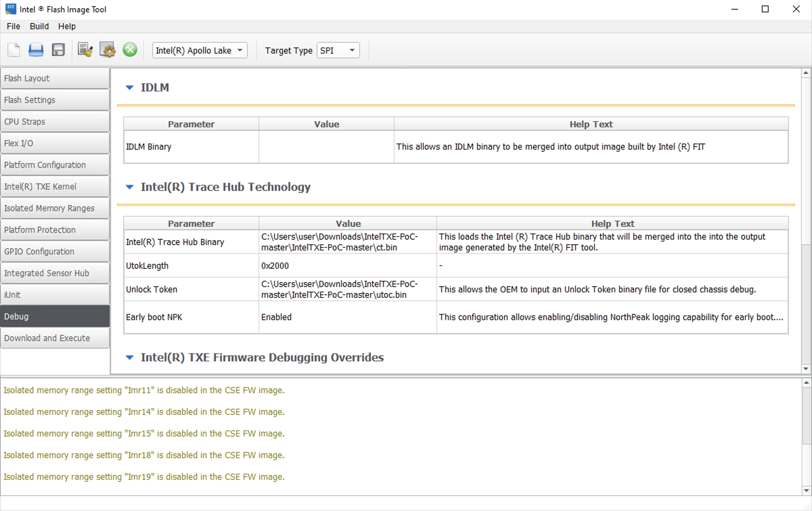Open the Intel(R) TXE Kernel tab

[x=55, y=186]
